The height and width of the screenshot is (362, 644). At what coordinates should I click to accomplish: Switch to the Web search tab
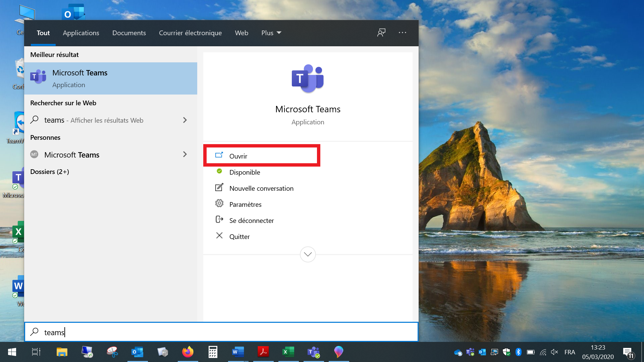pyautogui.click(x=241, y=33)
